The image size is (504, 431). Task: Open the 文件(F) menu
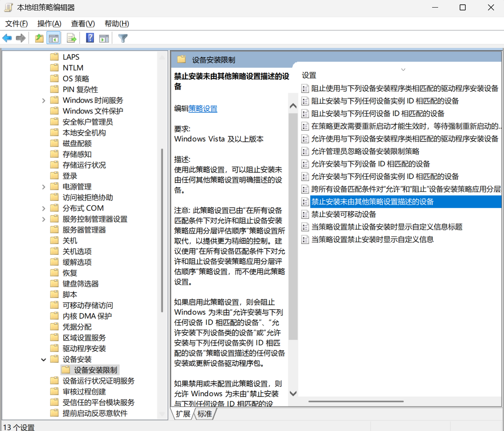pos(16,24)
